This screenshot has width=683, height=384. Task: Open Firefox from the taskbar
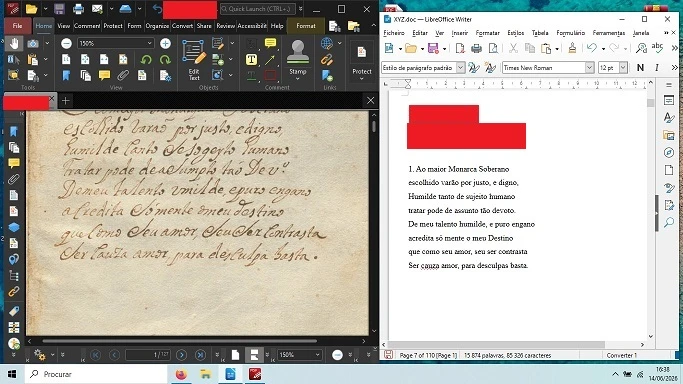tap(181, 374)
